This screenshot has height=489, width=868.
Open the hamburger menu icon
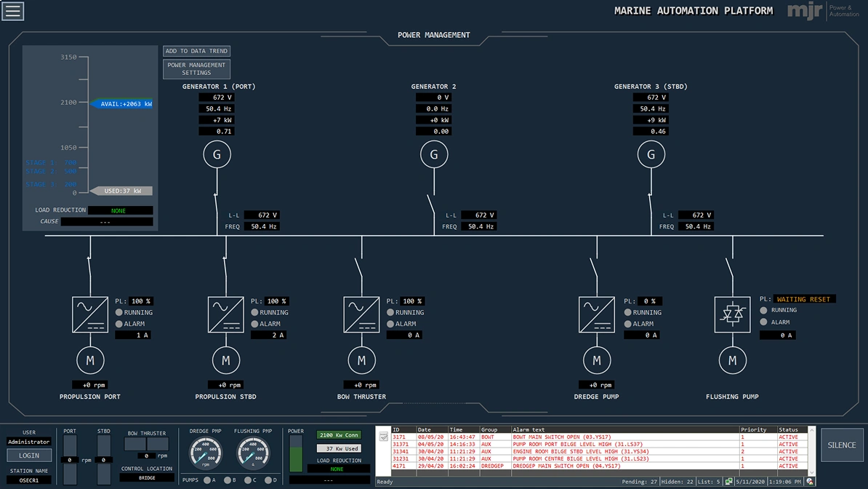13,11
